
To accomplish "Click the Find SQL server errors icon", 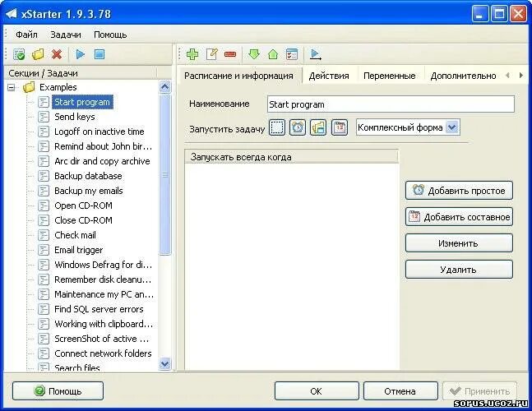I will (x=44, y=309).
